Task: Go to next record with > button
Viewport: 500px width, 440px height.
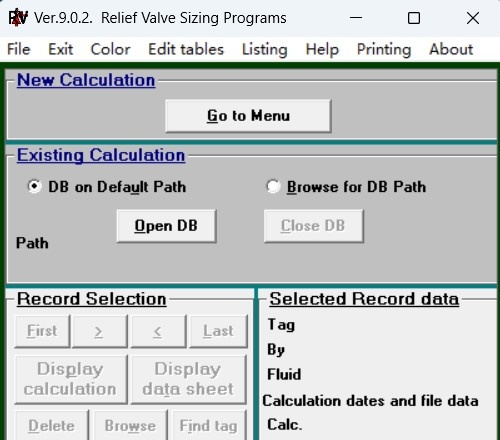Action: [99, 331]
